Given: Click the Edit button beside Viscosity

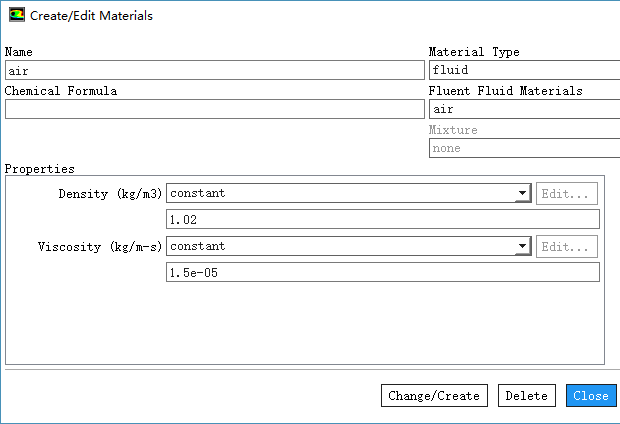Looking at the screenshot, I should (567, 247).
